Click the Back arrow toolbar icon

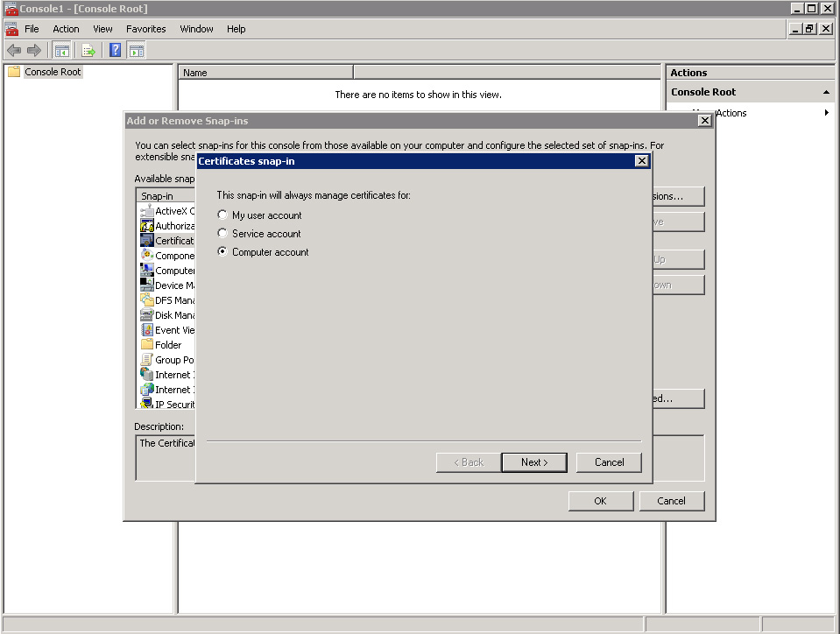(14, 50)
